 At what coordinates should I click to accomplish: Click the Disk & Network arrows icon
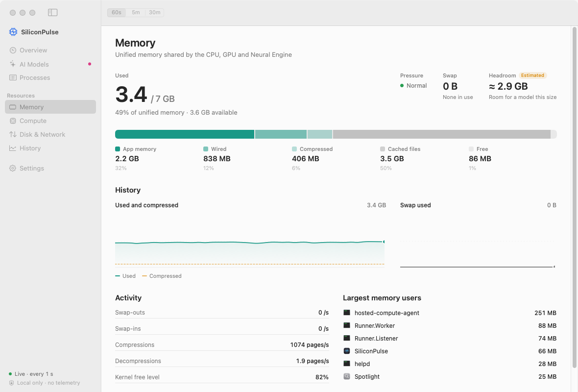pyautogui.click(x=13, y=134)
